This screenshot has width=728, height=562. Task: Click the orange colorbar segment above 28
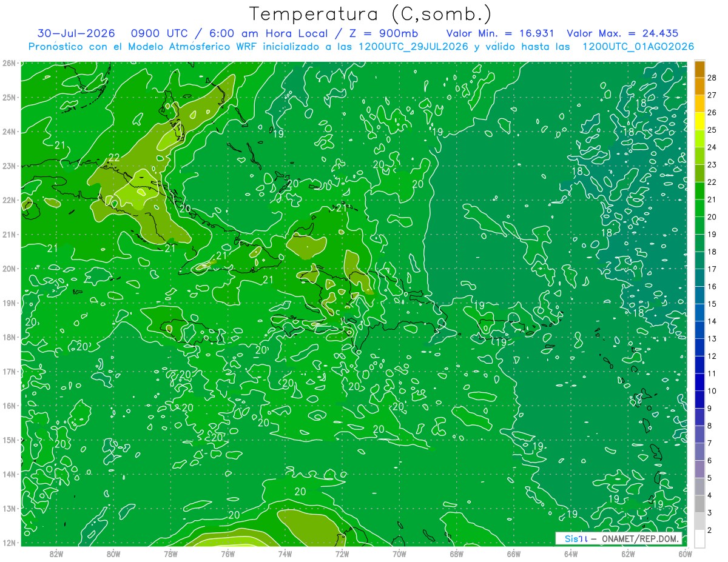tap(699, 69)
